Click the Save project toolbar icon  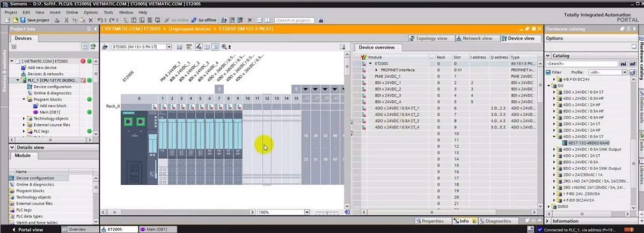pyautogui.click(x=23, y=20)
